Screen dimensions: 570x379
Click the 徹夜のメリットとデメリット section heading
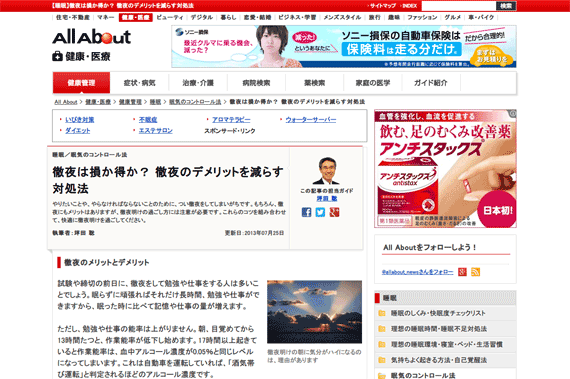click(x=107, y=262)
